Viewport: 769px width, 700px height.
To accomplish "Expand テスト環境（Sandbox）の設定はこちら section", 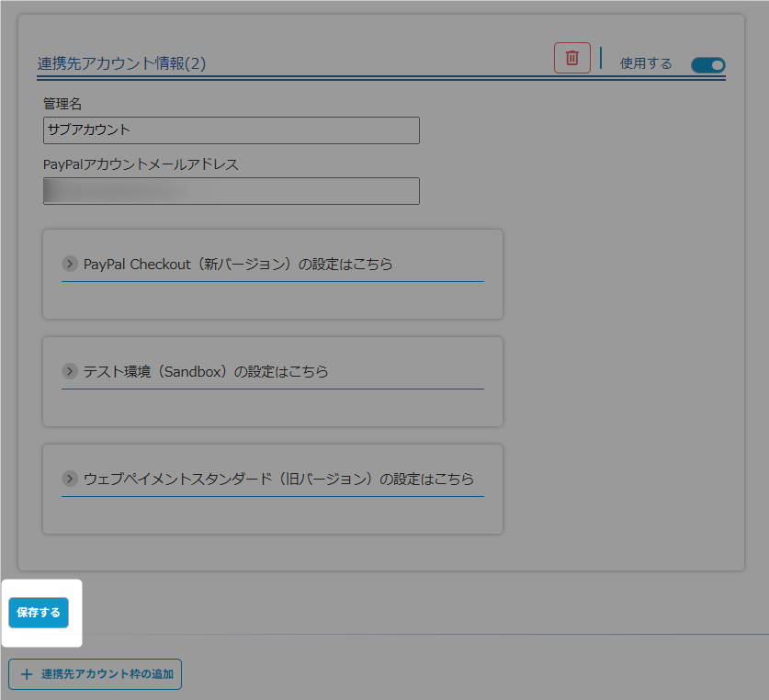I will click(x=206, y=372).
